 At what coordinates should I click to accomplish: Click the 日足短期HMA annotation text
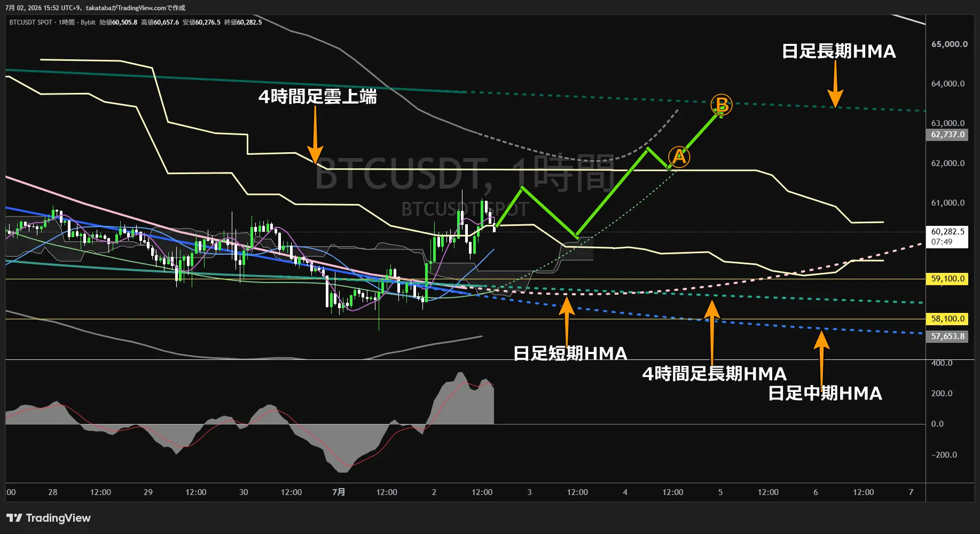(x=570, y=354)
